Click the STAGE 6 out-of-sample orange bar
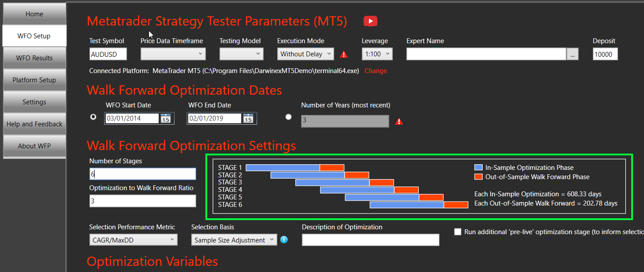This screenshot has width=644, height=272. click(456, 205)
